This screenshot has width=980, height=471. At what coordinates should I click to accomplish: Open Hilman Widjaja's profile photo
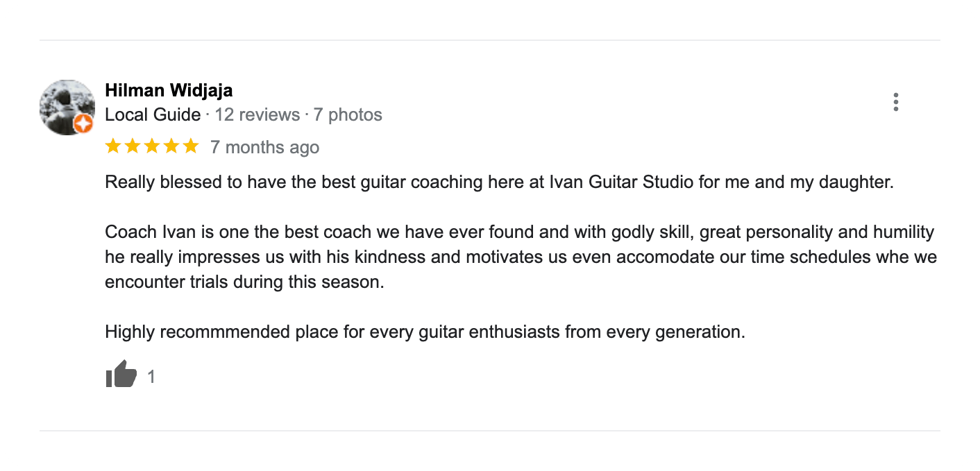[x=66, y=106]
